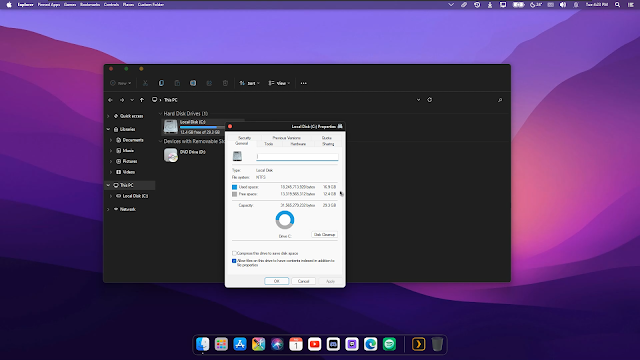Open the Sort dropdown

(x=249, y=83)
